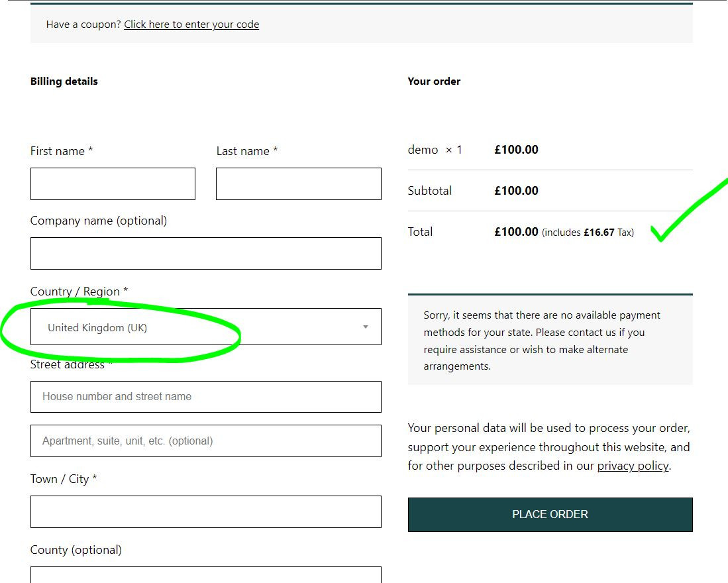Select the United Kingdom (UK) text
Image resolution: width=728 pixels, height=583 pixels.
(97, 328)
